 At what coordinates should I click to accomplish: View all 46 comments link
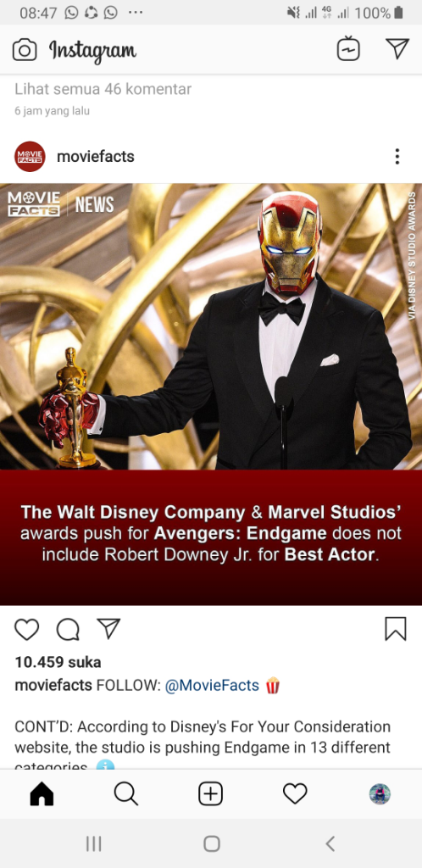click(x=103, y=89)
